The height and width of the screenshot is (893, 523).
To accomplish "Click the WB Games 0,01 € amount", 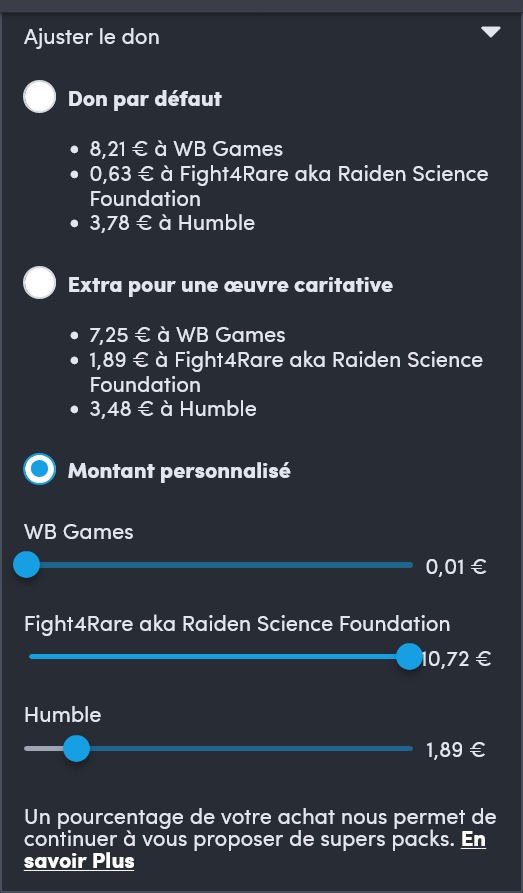I will click(456, 567).
